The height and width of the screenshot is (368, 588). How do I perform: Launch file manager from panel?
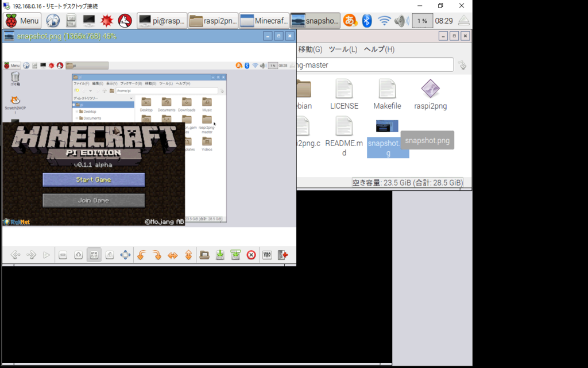(x=71, y=21)
